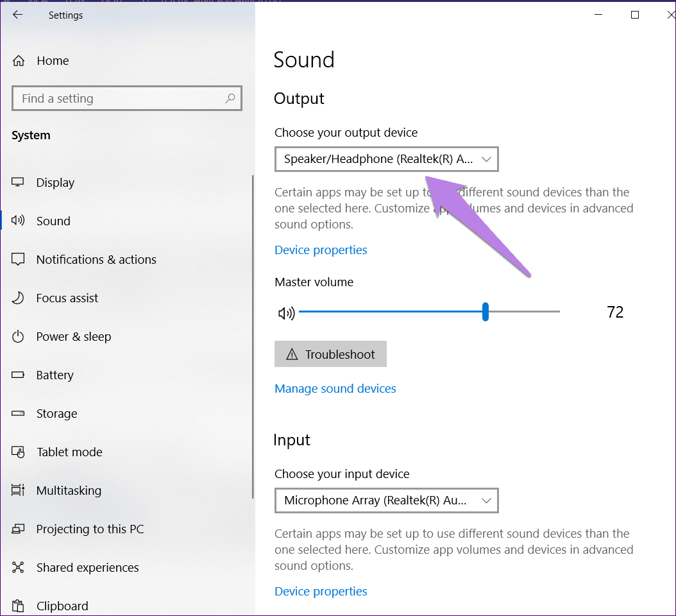The width and height of the screenshot is (676, 616).
Task: Click the Shared experiences icon
Action: tap(18, 567)
